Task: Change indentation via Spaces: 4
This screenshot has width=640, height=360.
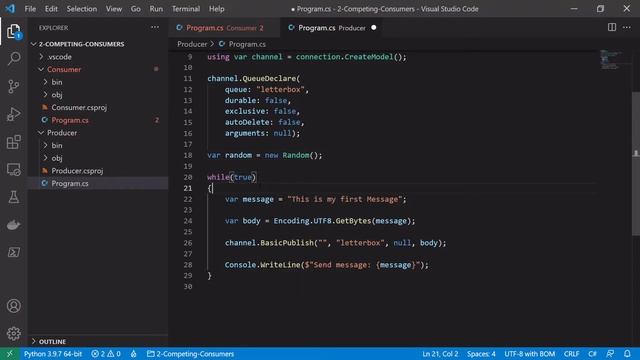Action: point(481,354)
